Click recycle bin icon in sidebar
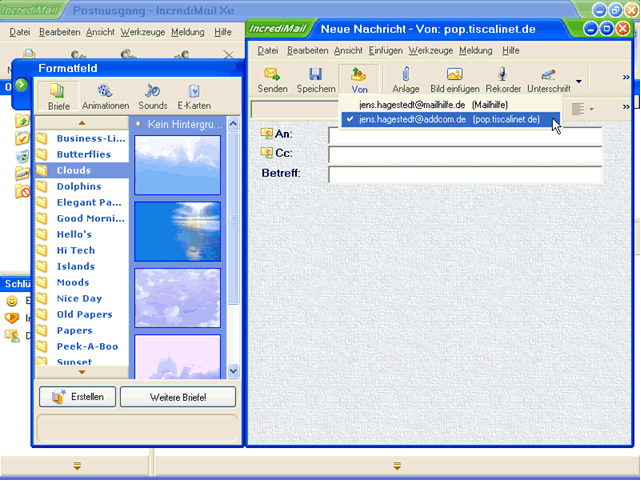This screenshot has height=481, width=641. (x=22, y=156)
